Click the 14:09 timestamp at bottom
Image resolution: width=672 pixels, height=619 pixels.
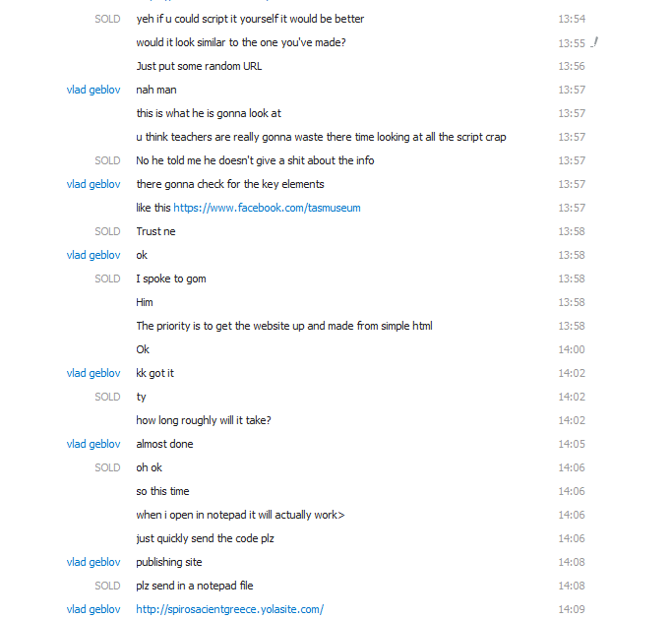tap(572, 609)
